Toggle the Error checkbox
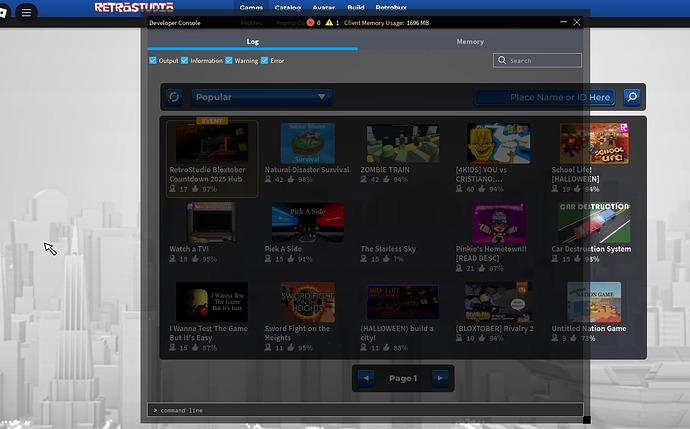 point(264,60)
